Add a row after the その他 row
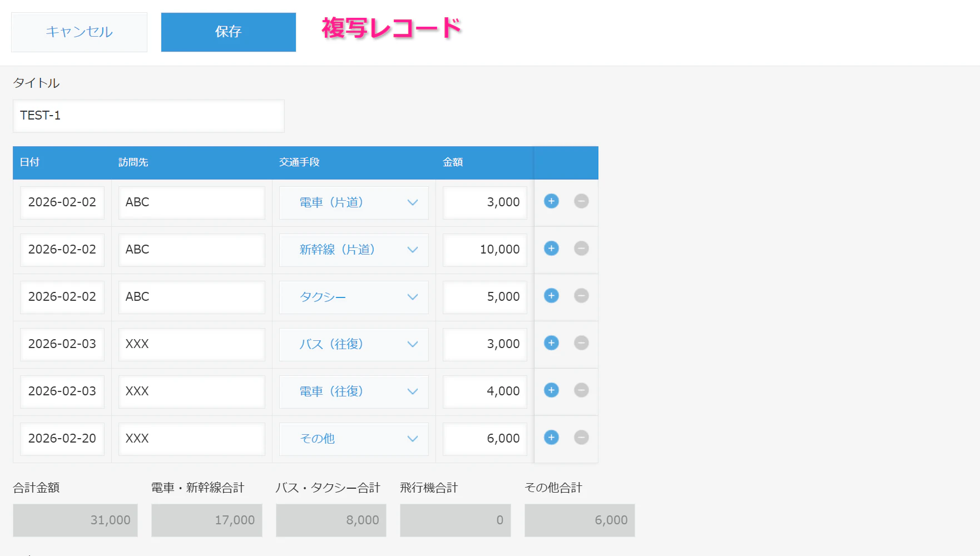The width and height of the screenshot is (980, 556). coord(551,438)
